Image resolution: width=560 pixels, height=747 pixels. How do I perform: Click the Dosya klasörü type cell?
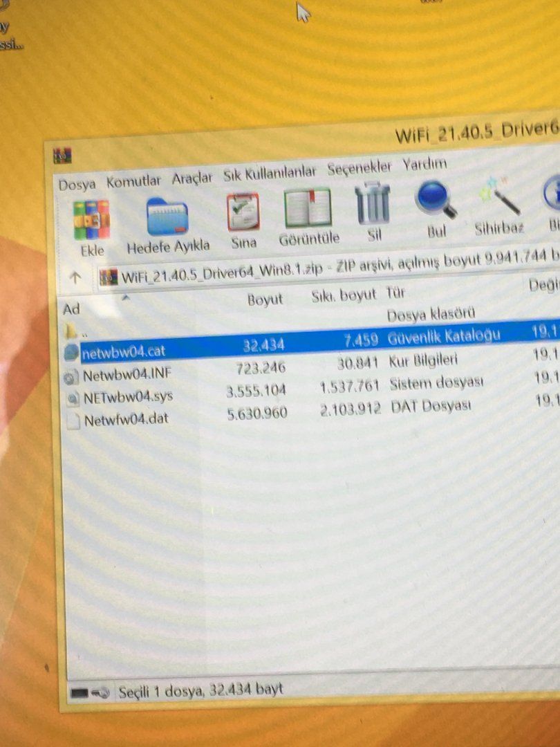(431, 315)
